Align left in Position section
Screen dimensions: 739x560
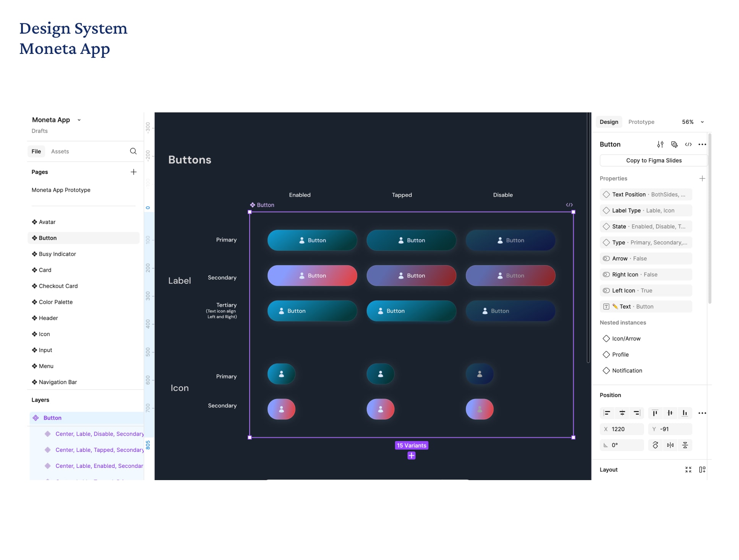[x=607, y=413]
